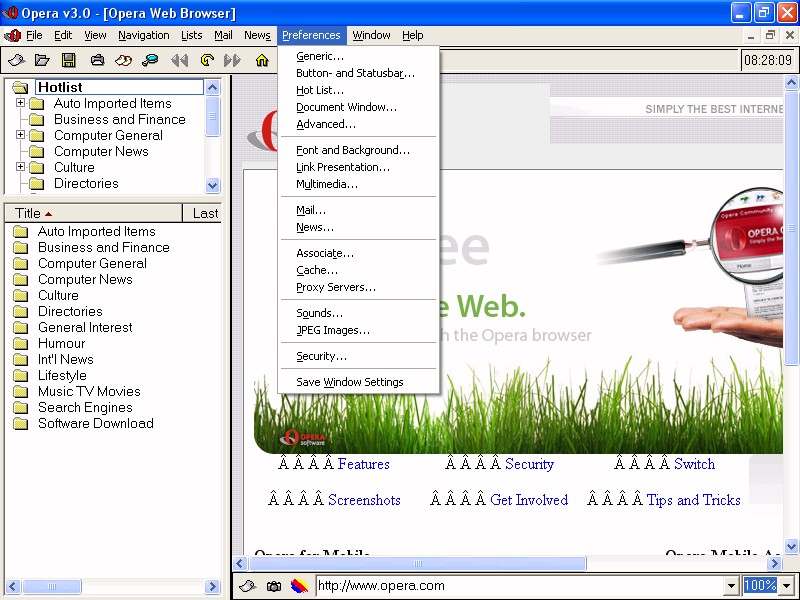Click the folder icon beside Search Engines
800x600 pixels.
[20, 408]
